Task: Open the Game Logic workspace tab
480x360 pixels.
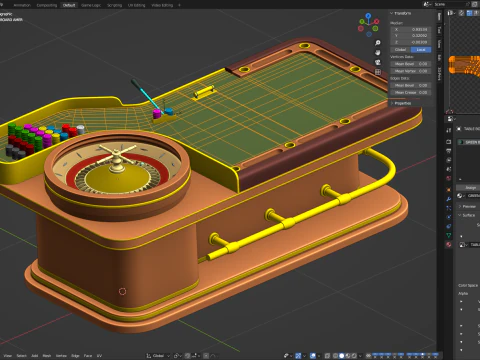Action: pos(91,5)
